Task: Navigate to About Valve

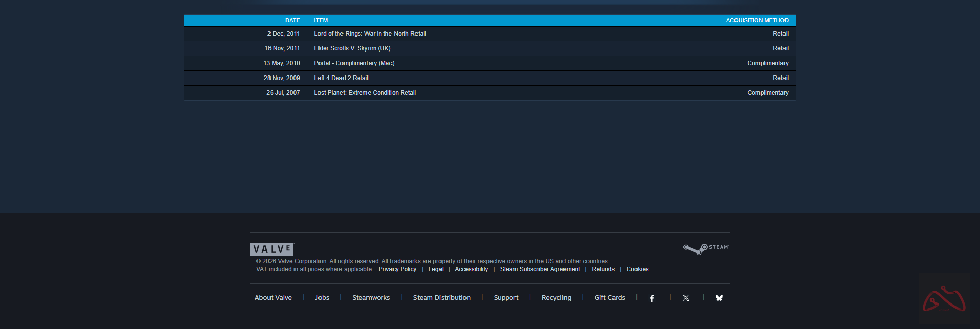Action: pos(273,298)
